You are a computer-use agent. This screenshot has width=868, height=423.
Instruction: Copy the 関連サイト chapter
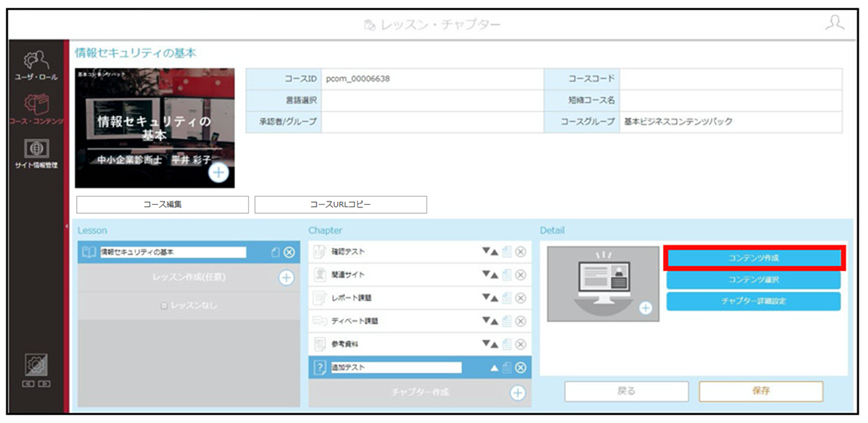[506, 275]
